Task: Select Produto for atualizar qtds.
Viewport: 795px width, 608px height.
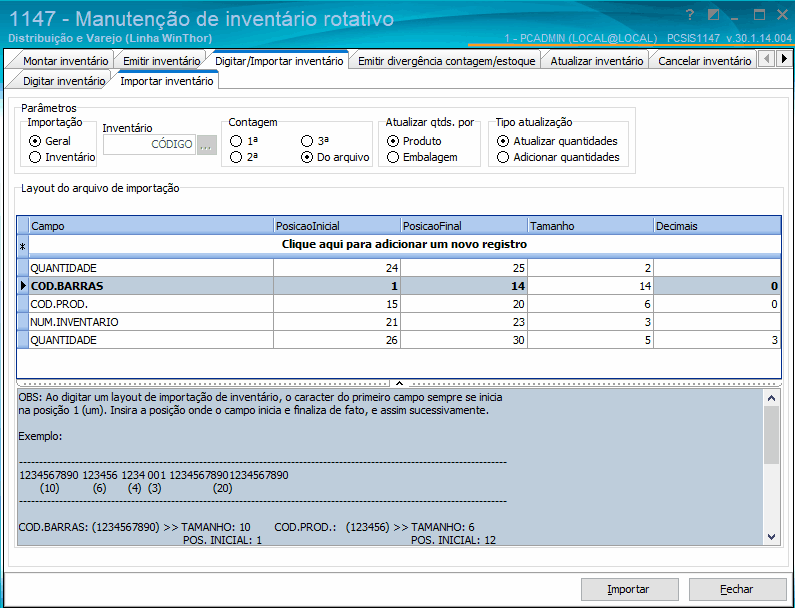Action: click(414, 141)
